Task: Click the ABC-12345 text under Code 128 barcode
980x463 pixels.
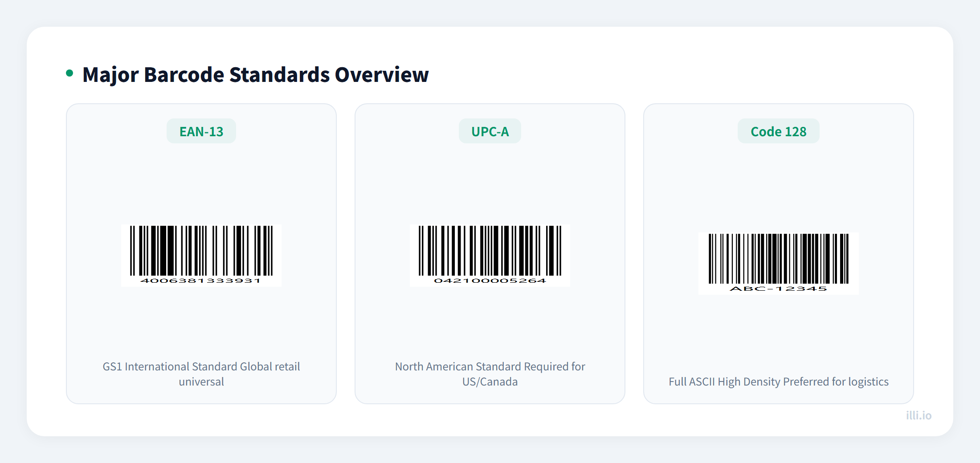Action: [x=778, y=288]
